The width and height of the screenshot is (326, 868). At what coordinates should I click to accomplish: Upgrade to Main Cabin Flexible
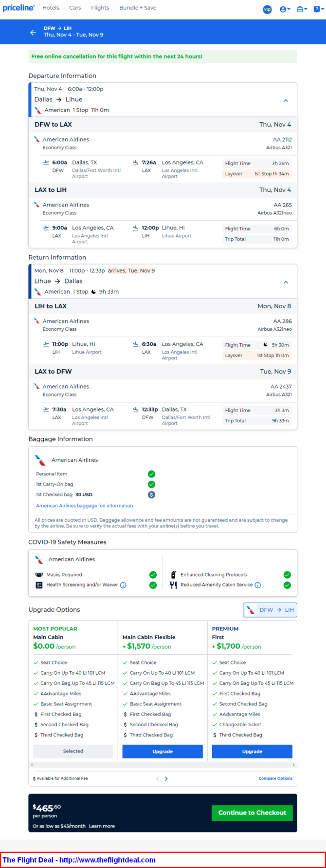[163, 751]
